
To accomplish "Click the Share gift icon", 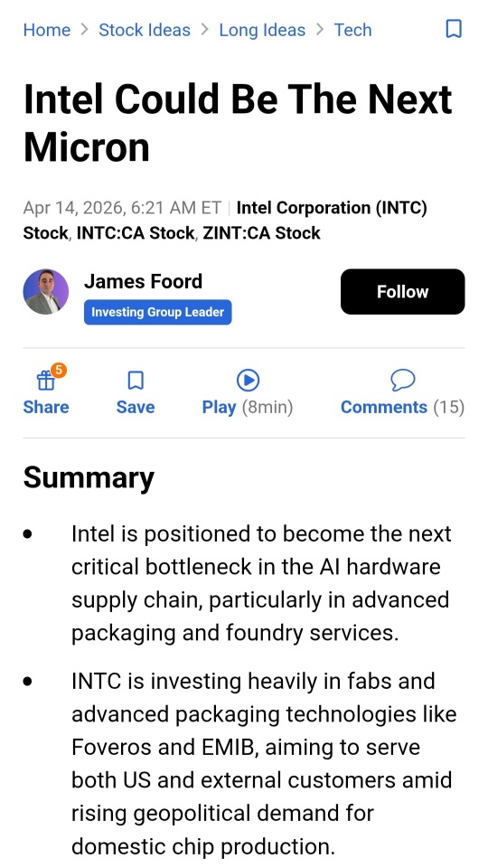I will click(x=45, y=381).
